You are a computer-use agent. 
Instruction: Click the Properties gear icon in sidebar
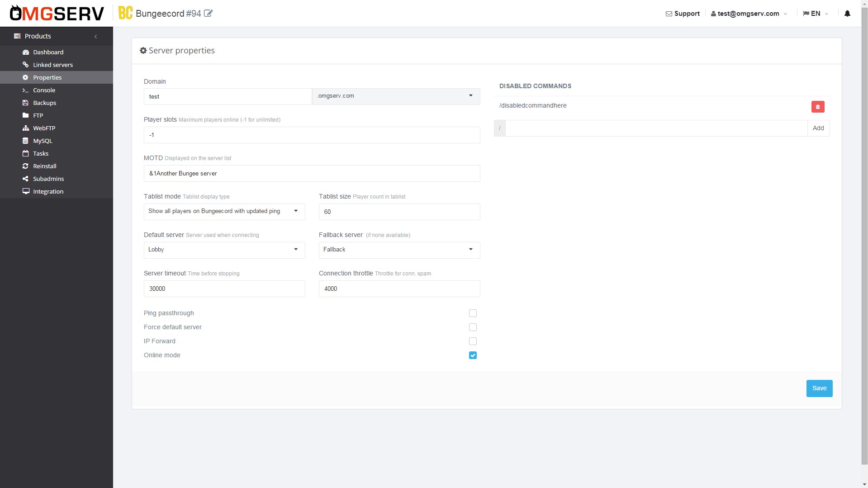(26, 77)
